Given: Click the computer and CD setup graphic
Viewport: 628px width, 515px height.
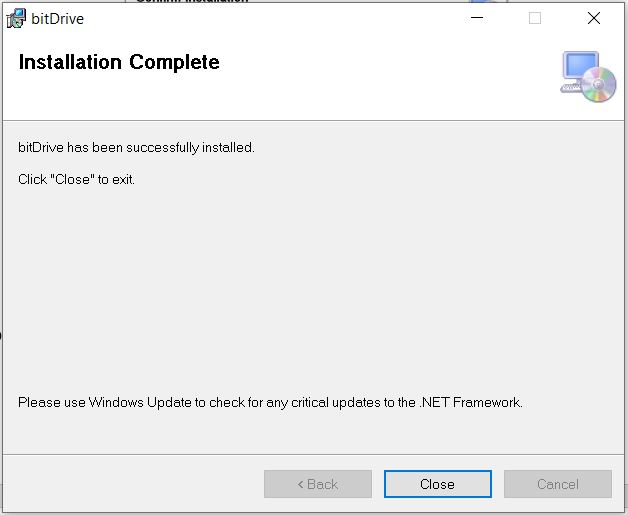Looking at the screenshot, I should pyautogui.click(x=588, y=76).
